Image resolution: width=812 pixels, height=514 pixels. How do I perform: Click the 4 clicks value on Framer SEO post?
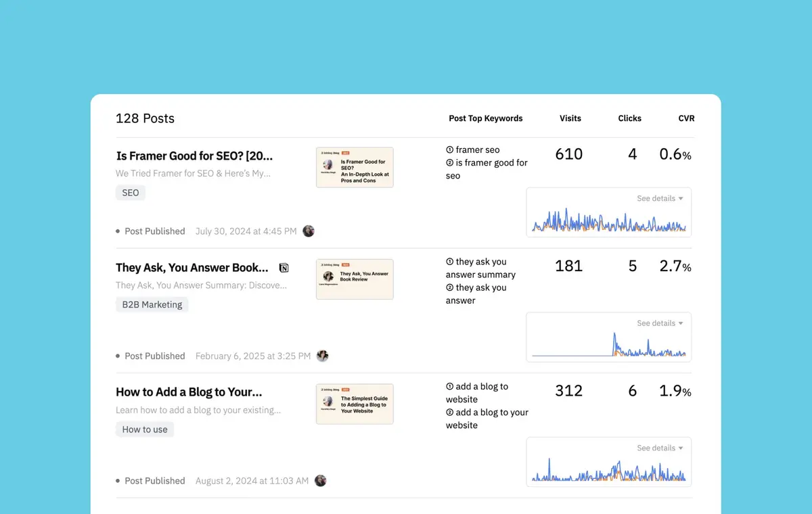coord(633,155)
